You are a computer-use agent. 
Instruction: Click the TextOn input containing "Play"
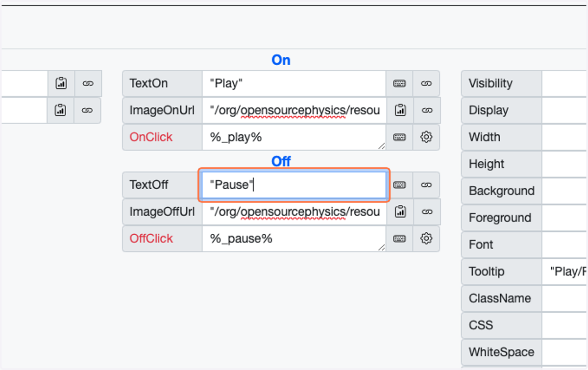coord(294,83)
